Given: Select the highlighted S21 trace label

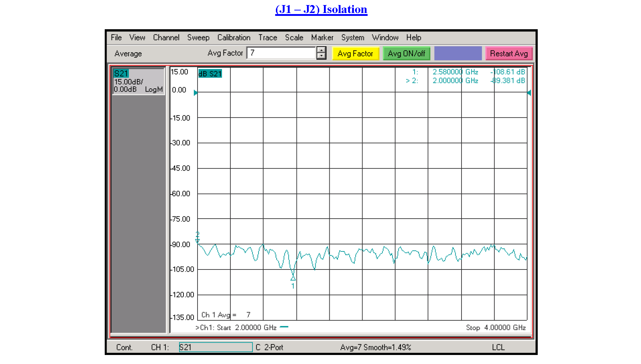Looking at the screenshot, I should coord(121,73).
